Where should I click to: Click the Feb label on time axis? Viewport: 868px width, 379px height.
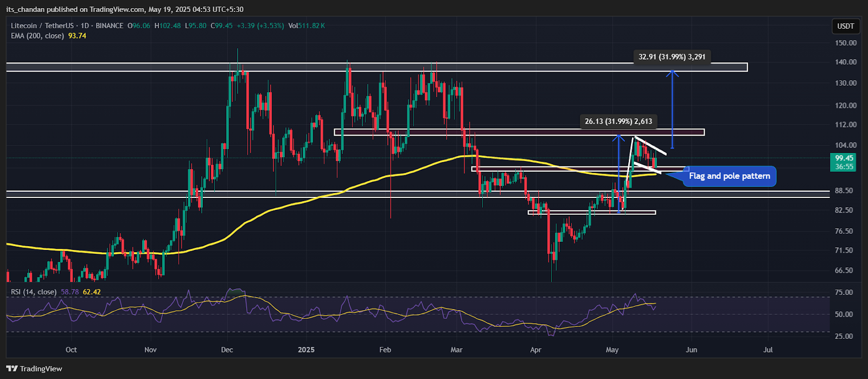pyautogui.click(x=385, y=350)
